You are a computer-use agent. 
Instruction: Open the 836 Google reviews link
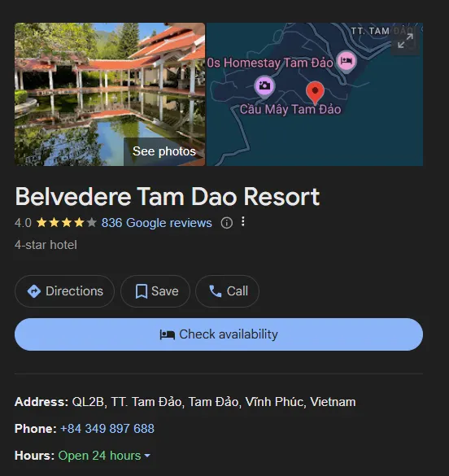[x=156, y=223]
